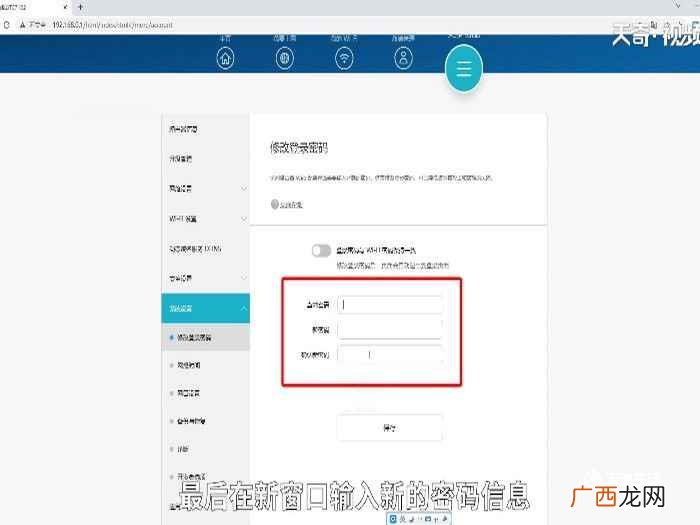The width and height of the screenshot is (700, 525).
Task: Open a new browser tab with plus
Action: coord(80,7)
